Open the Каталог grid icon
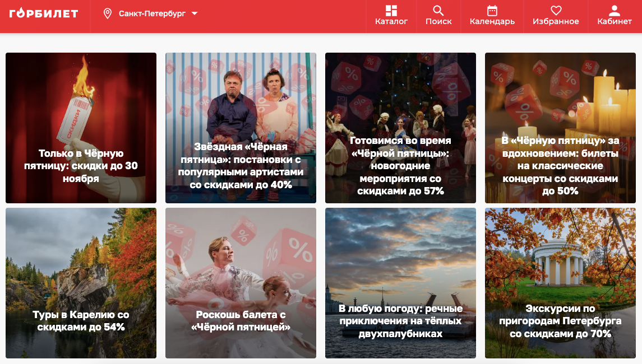Image resolution: width=642 pixels, height=364 pixels. (x=391, y=10)
